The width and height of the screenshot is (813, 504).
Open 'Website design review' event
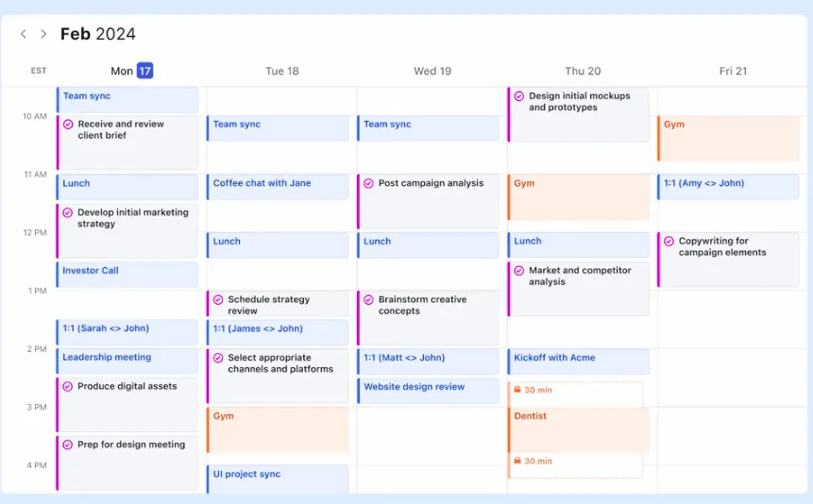(x=429, y=391)
